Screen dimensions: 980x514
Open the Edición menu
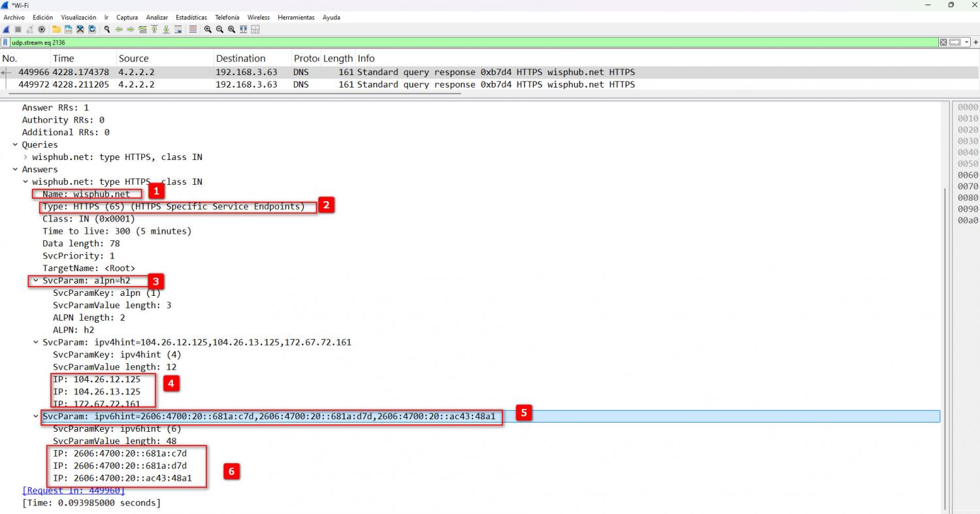pos(42,17)
